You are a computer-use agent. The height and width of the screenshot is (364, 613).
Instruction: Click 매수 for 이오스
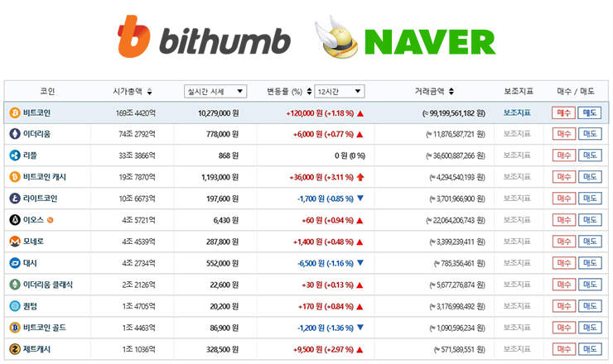tap(564, 220)
